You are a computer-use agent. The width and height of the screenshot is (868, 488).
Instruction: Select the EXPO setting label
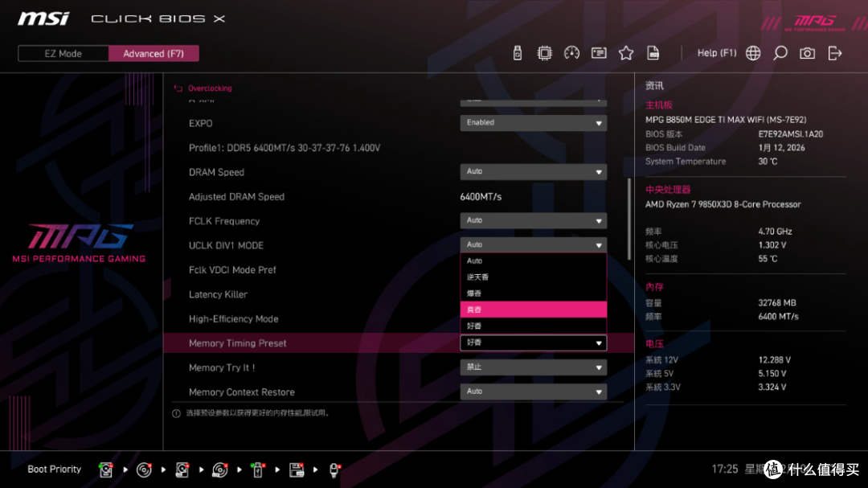point(200,124)
